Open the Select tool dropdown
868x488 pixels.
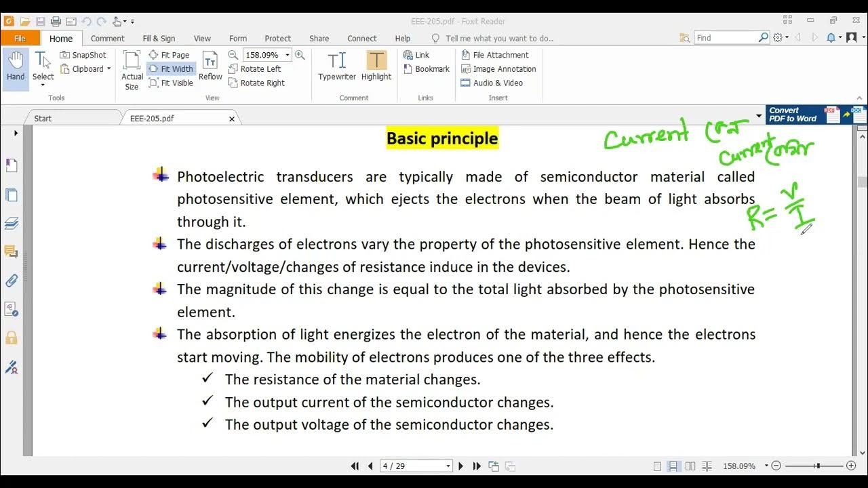click(x=43, y=85)
